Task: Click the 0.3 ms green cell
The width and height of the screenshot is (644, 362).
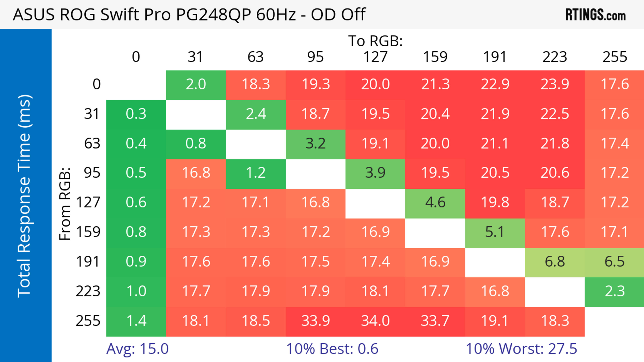Action: (136, 114)
